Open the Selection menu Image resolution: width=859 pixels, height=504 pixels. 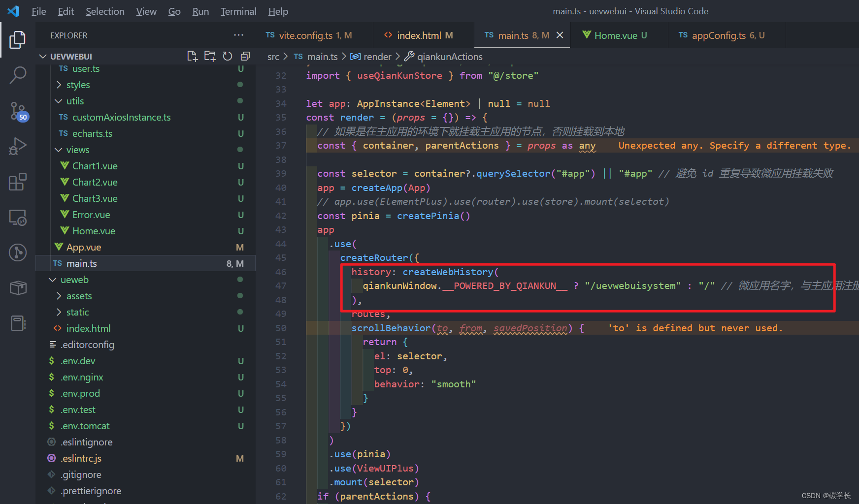[x=105, y=11]
